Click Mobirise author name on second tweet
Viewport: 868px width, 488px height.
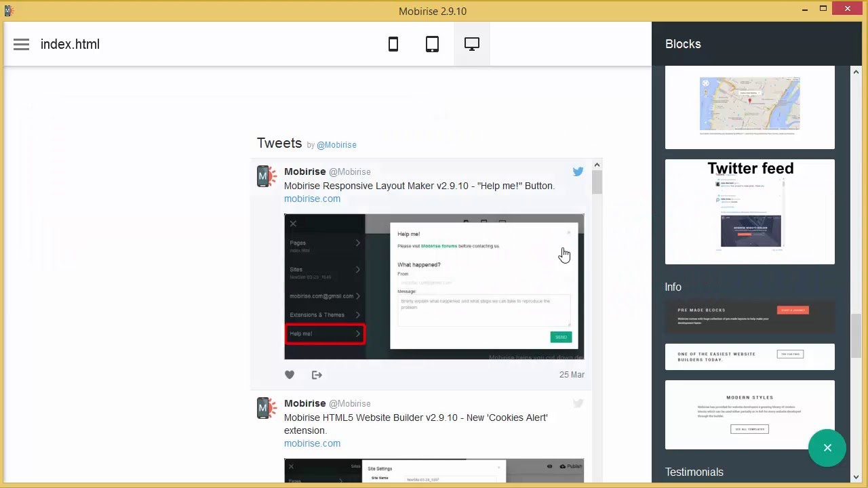click(x=305, y=403)
